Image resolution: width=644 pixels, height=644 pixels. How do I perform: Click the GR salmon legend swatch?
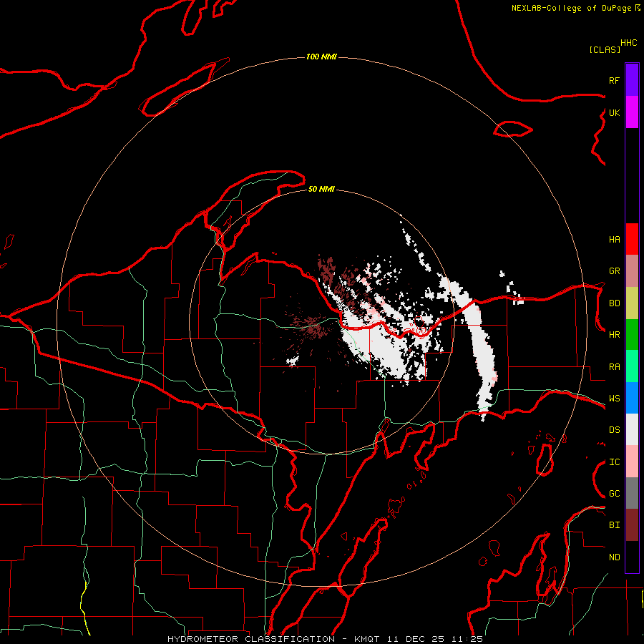[x=632, y=271]
